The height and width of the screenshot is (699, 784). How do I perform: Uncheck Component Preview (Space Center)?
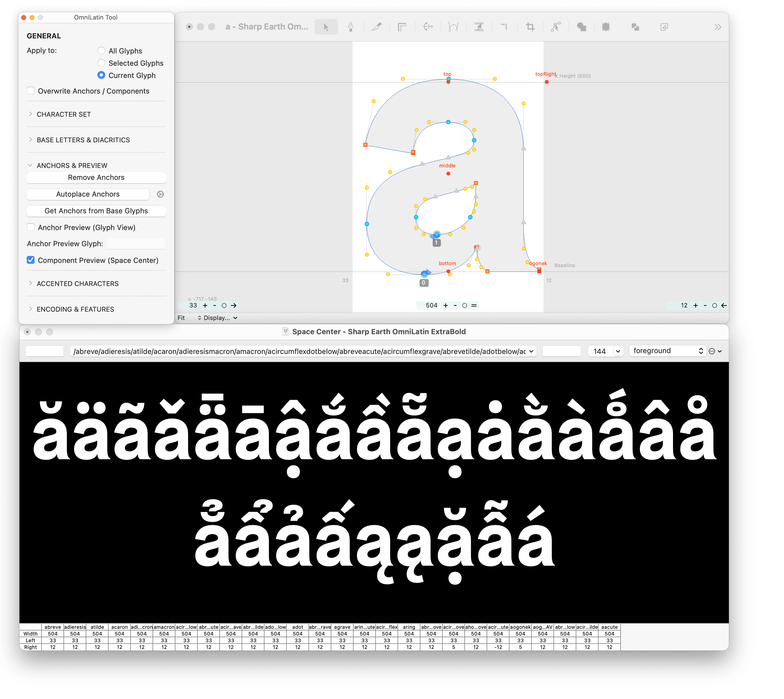[31, 260]
